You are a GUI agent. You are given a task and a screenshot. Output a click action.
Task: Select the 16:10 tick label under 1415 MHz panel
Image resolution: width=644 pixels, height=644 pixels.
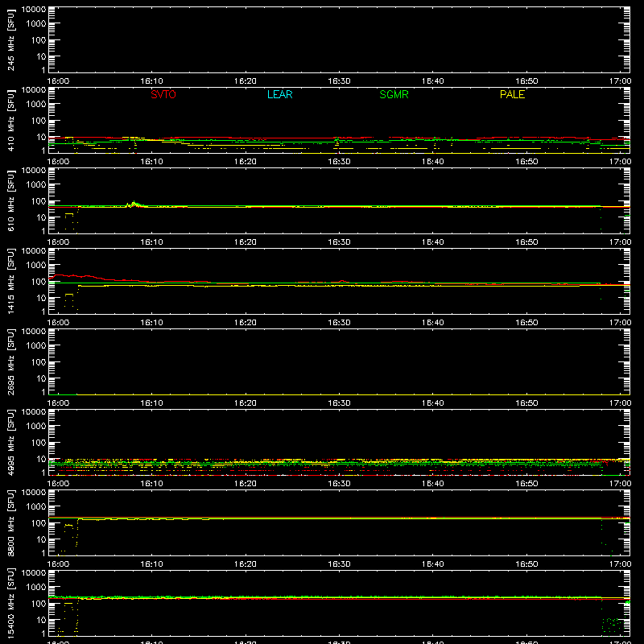point(151,323)
